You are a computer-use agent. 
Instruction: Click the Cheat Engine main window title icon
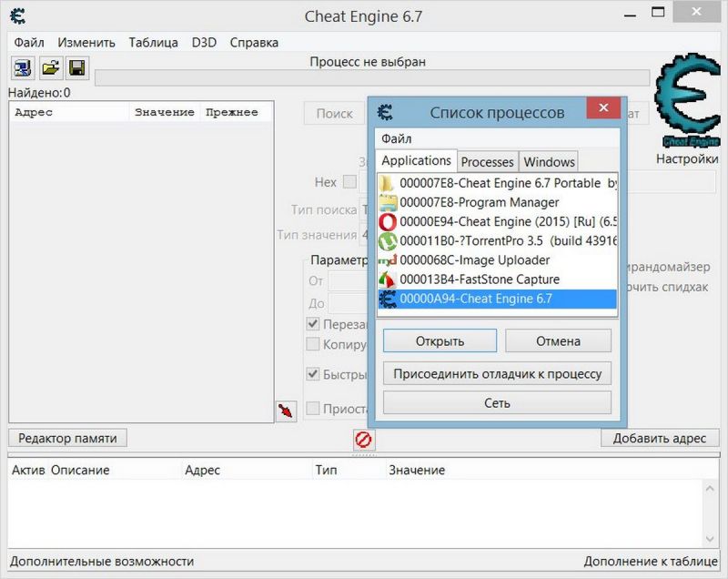point(17,16)
